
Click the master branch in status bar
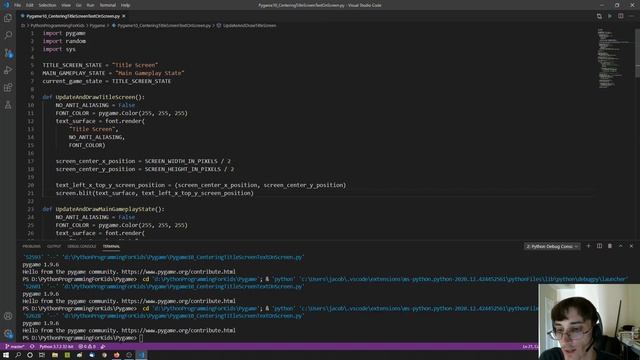(15, 347)
